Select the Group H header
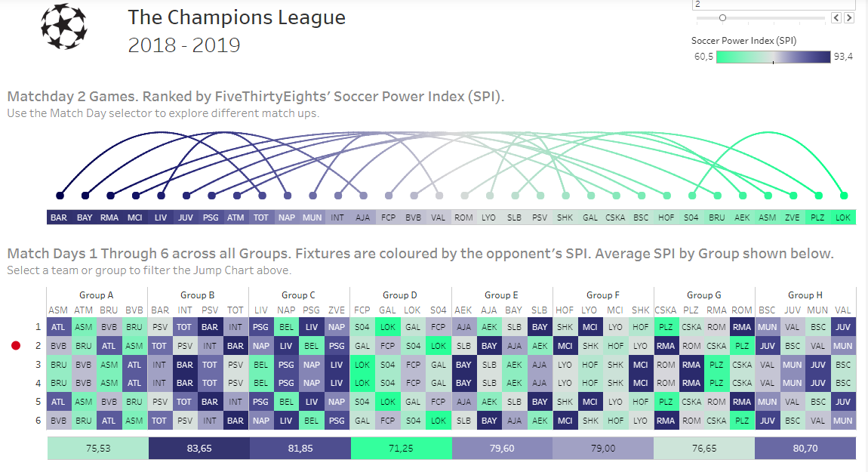868x472 pixels. 805,295
